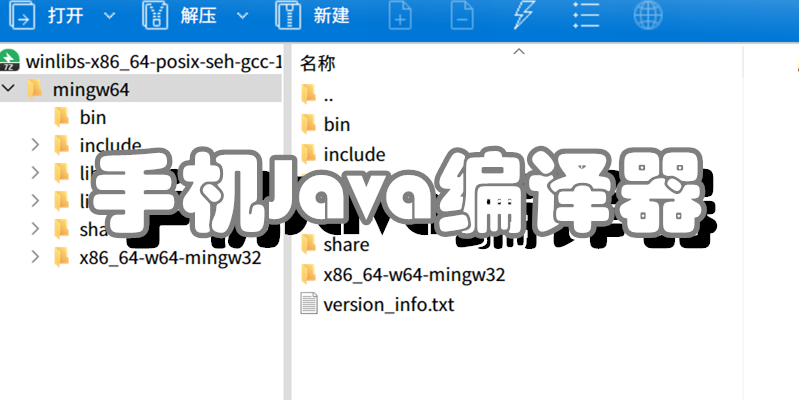This screenshot has height=400, width=799.
Task: Click the remove-file page-minus toolbar icon
Action: [462, 16]
